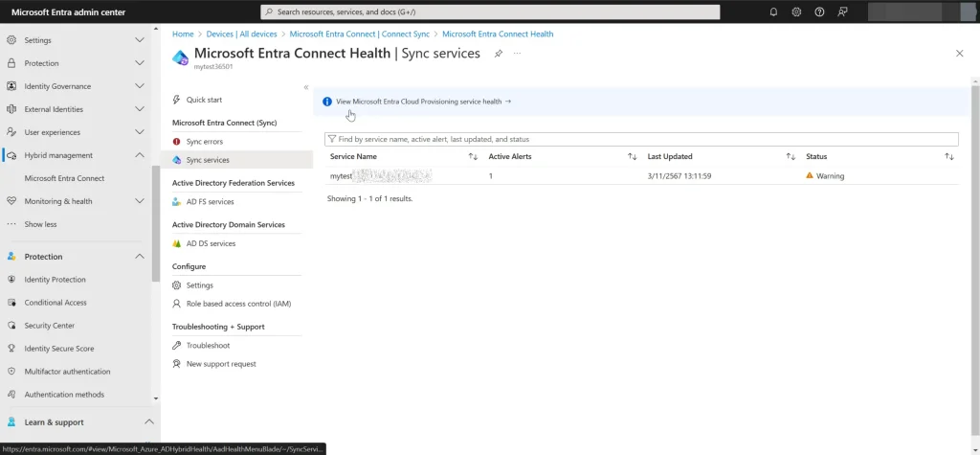Click the Identity Secure Score trophy icon

coord(11,349)
